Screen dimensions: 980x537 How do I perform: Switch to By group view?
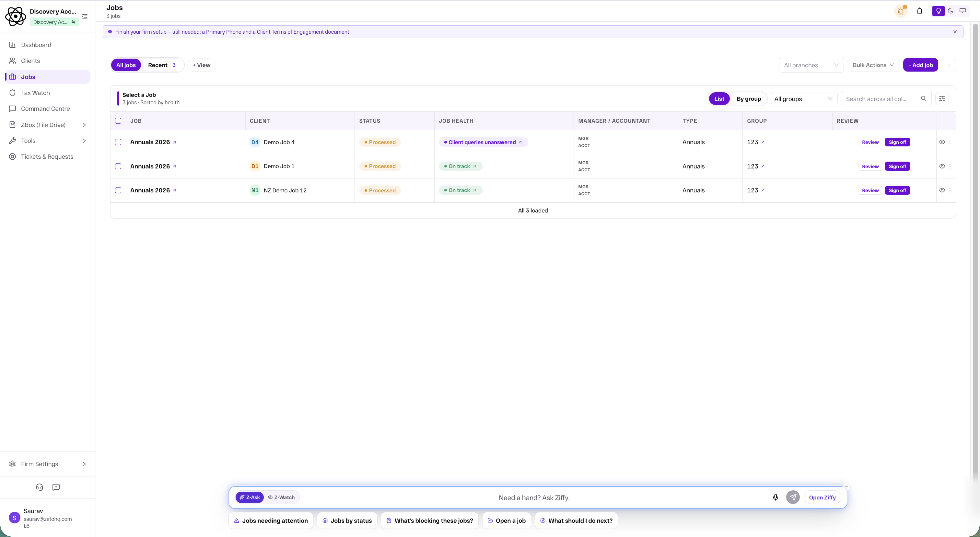(748, 99)
